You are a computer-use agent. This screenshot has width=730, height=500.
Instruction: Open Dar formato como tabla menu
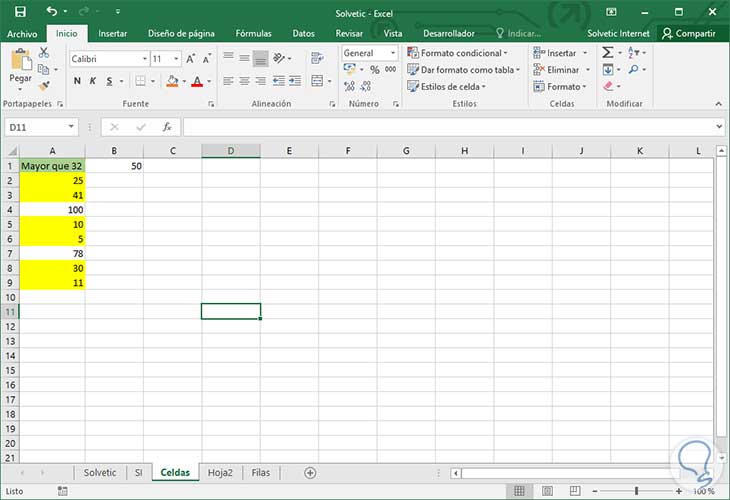coord(463,70)
